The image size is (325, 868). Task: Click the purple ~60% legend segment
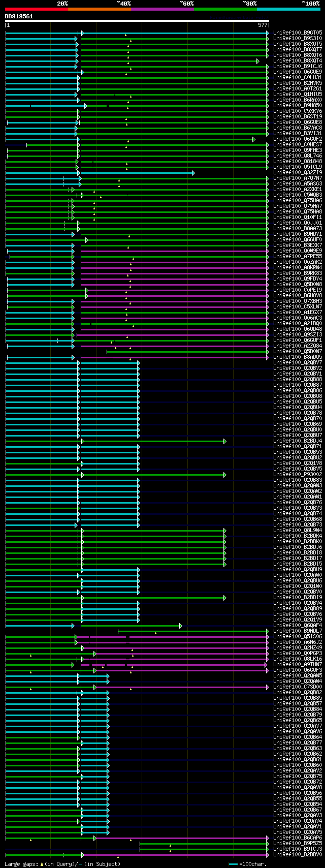coord(162,9)
